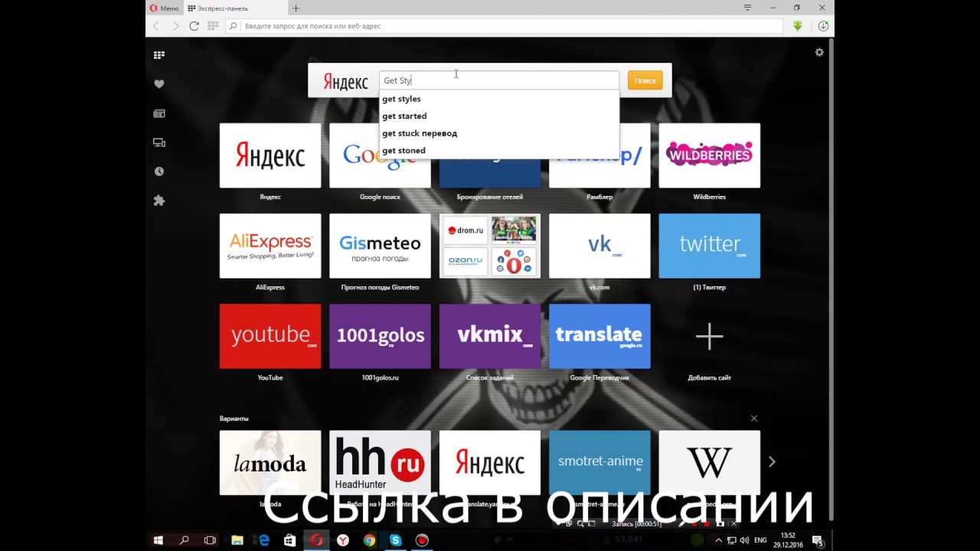Open News icon in sidebar
This screenshot has height=551, width=980.
point(159,113)
